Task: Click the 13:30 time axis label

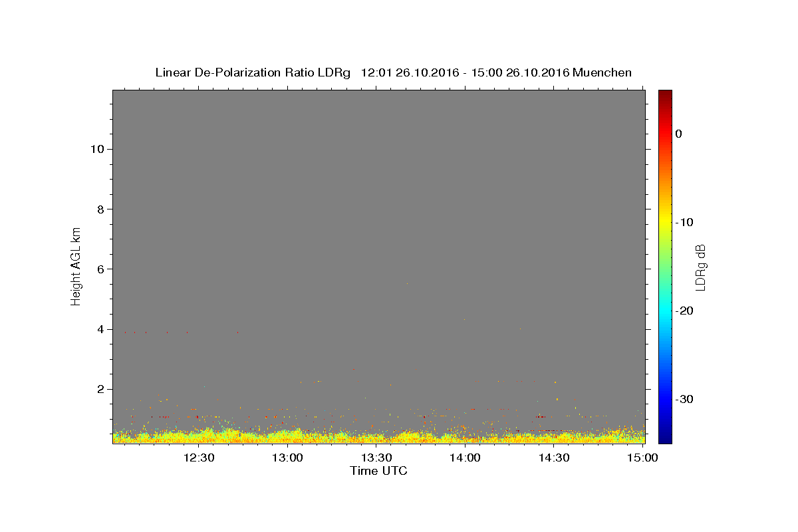Action: (x=376, y=458)
